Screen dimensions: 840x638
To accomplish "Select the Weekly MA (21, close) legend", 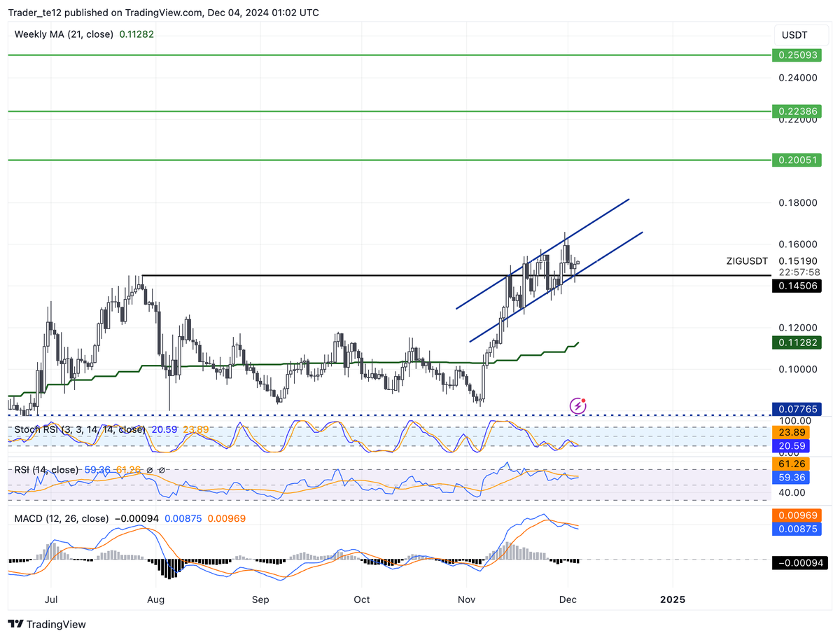I will (64, 34).
